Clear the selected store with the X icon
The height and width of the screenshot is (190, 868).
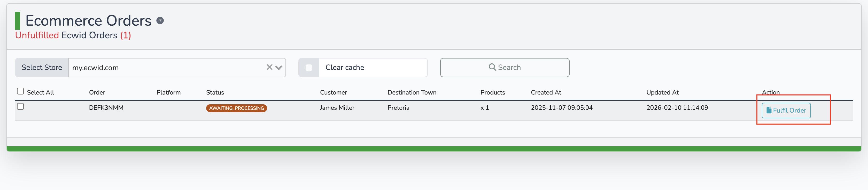point(269,67)
